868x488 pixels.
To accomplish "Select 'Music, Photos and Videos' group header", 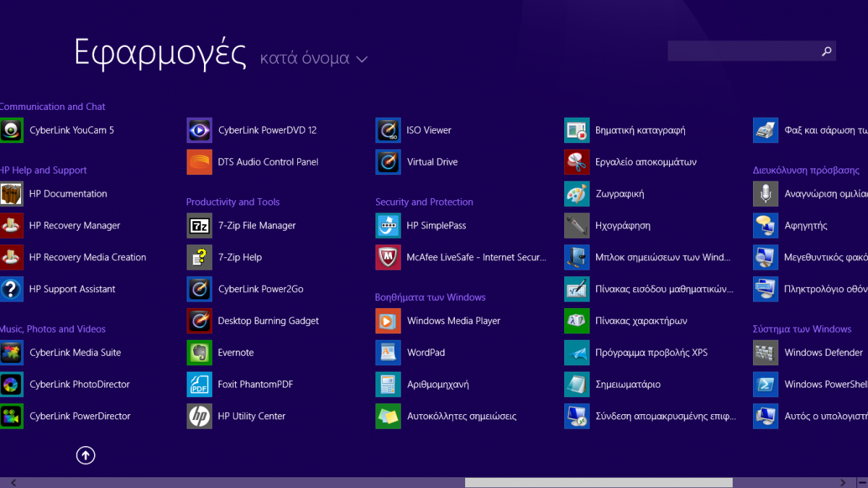I will (53, 329).
